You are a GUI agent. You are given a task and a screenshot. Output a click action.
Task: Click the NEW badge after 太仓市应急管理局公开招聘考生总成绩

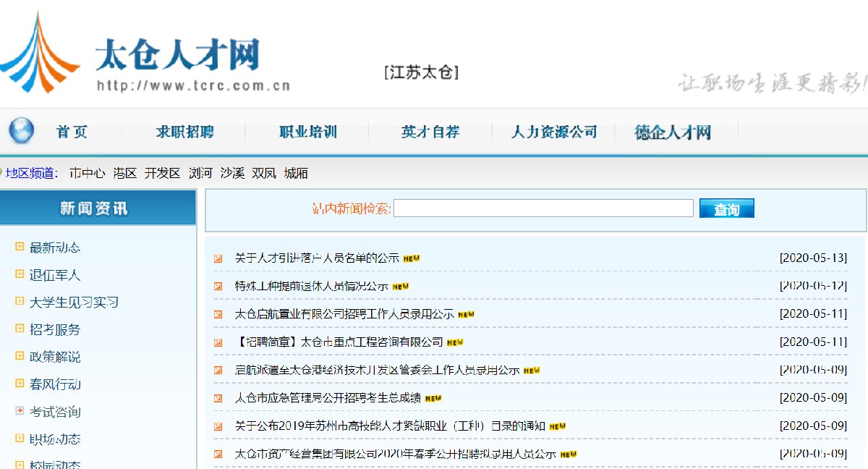433,399
